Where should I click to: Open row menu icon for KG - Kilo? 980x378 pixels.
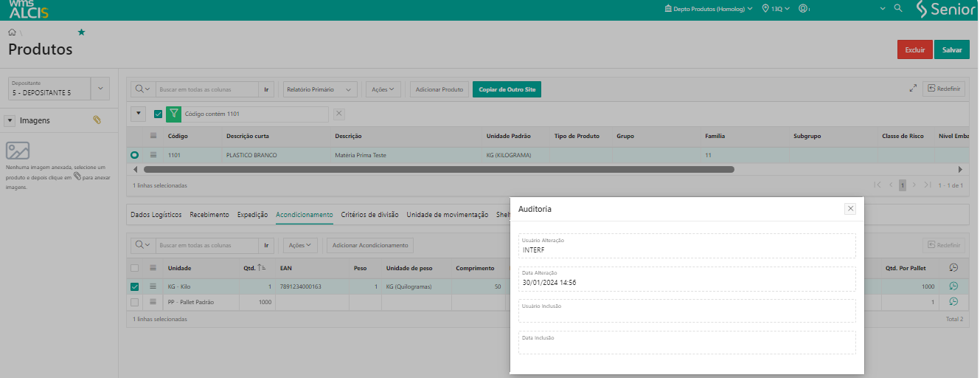click(153, 286)
